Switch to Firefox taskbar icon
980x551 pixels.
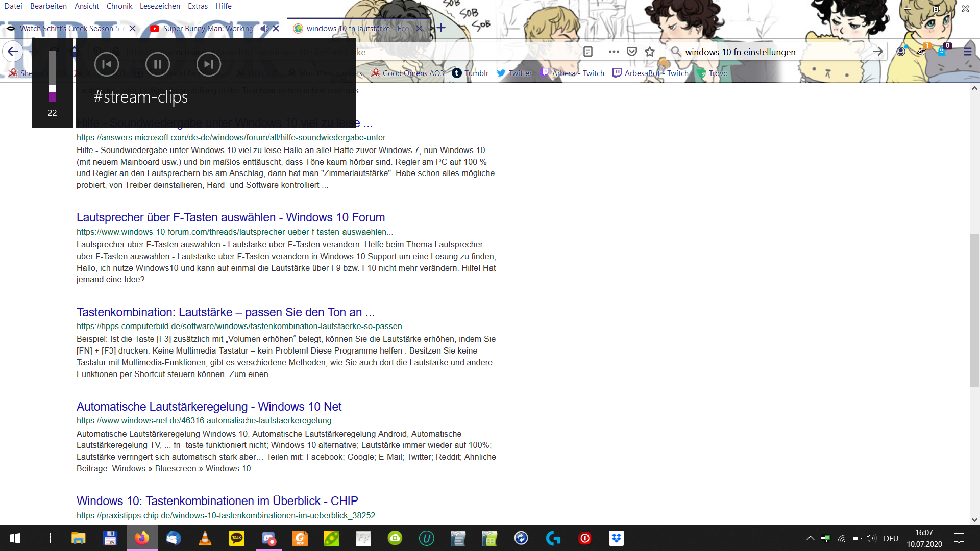pos(142,538)
